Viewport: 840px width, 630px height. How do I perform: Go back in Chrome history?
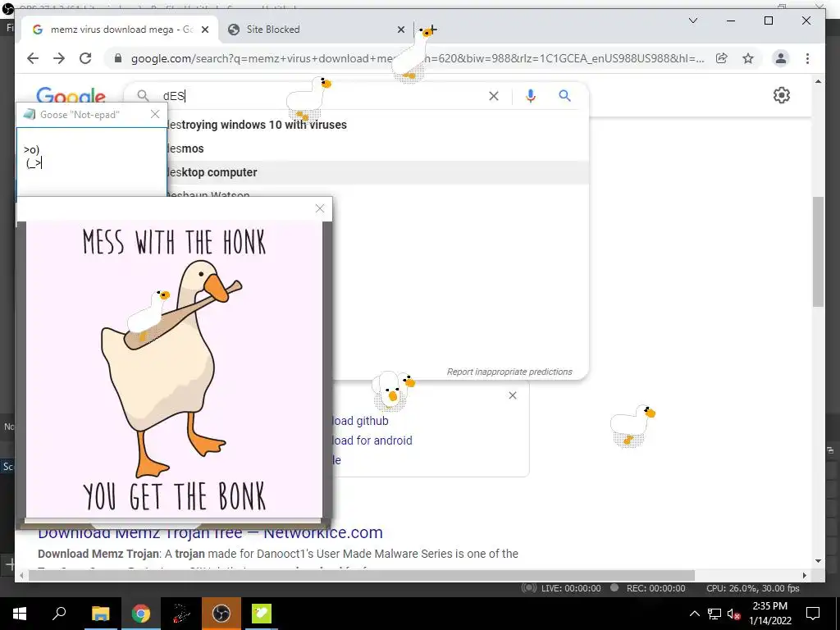click(x=33, y=58)
